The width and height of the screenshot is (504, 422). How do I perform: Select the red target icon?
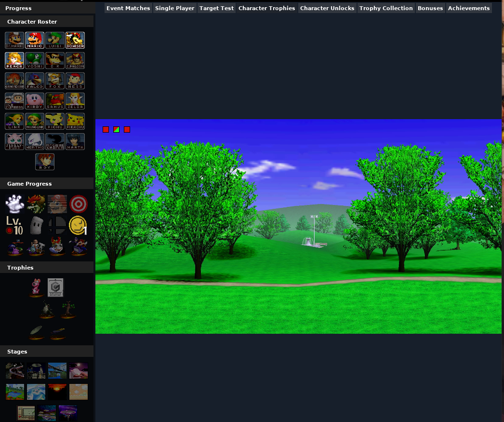[x=79, y=204]
